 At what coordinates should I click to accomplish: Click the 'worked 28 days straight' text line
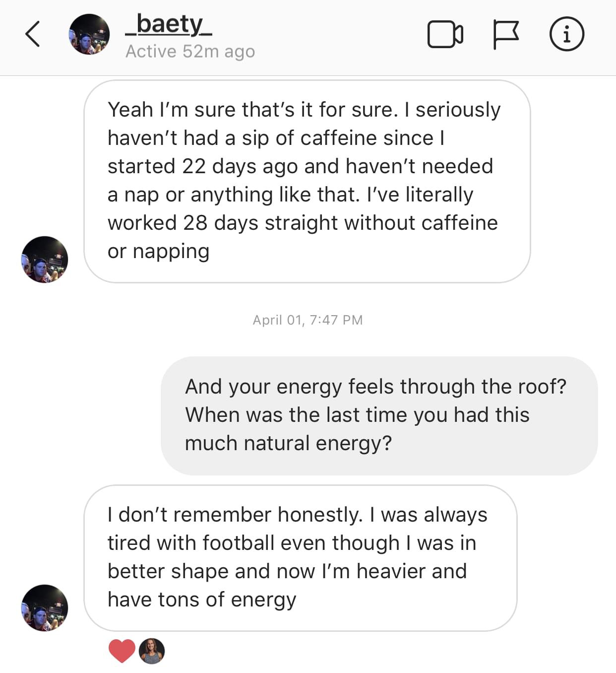pyautogui.click(x=303, y=223)
